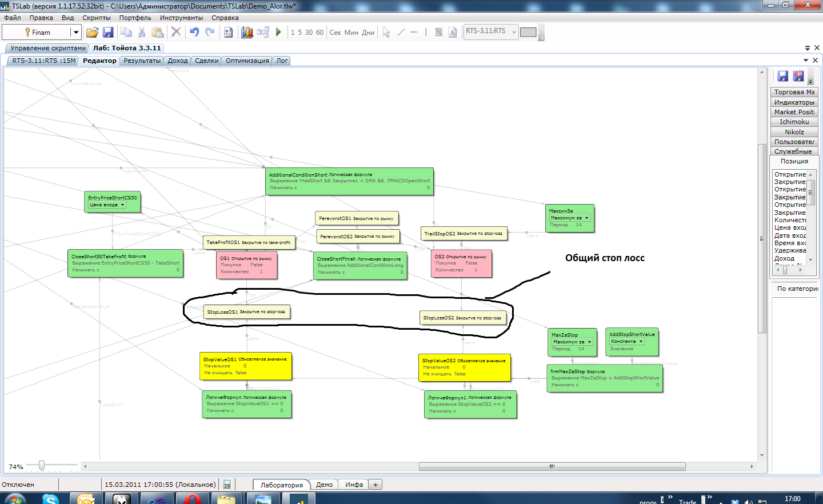Screen dimensions: 823x504
Task: Open the RTS-3.11:RTS instrument dropdown
Action: [x=514, y=31]
